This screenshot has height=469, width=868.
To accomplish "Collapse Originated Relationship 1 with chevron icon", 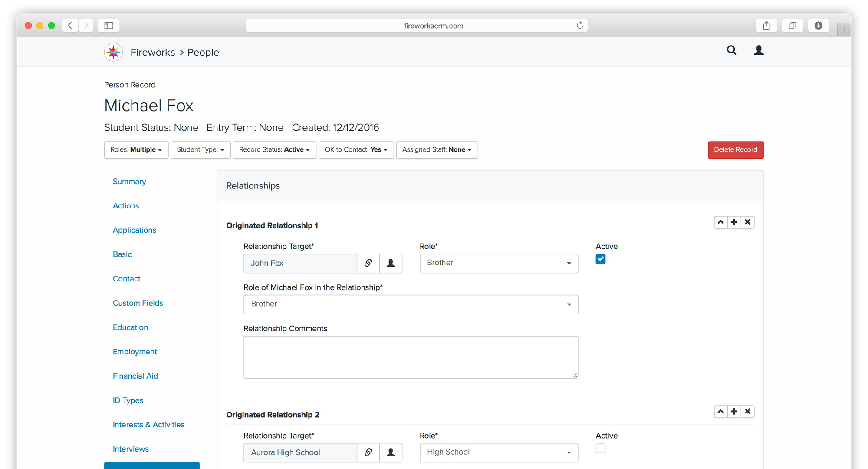I will click(720, 222).
